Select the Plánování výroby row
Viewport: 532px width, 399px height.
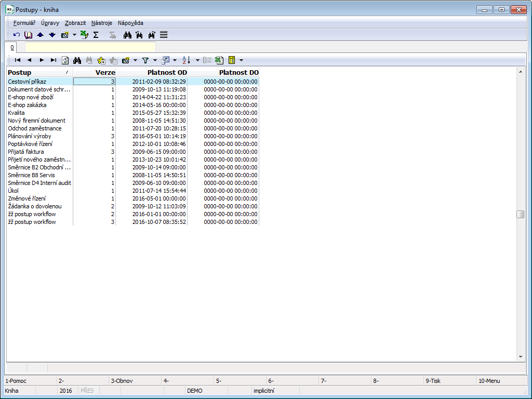tap(132, 136)
